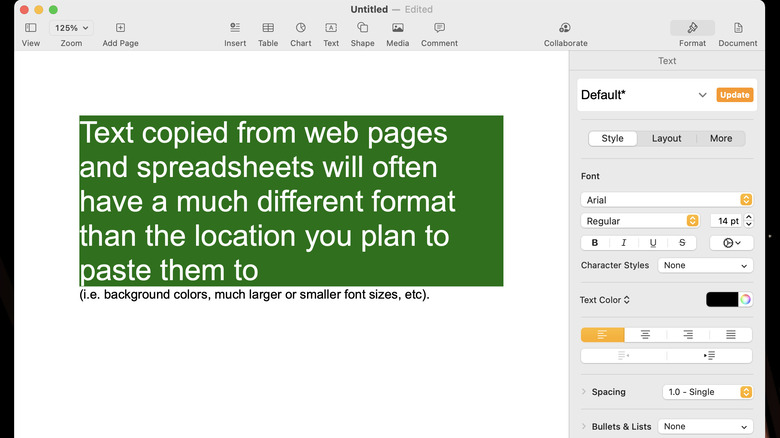Select center text alignment
This screenshot has width=780, height=438.
click(x=645, y=335)
